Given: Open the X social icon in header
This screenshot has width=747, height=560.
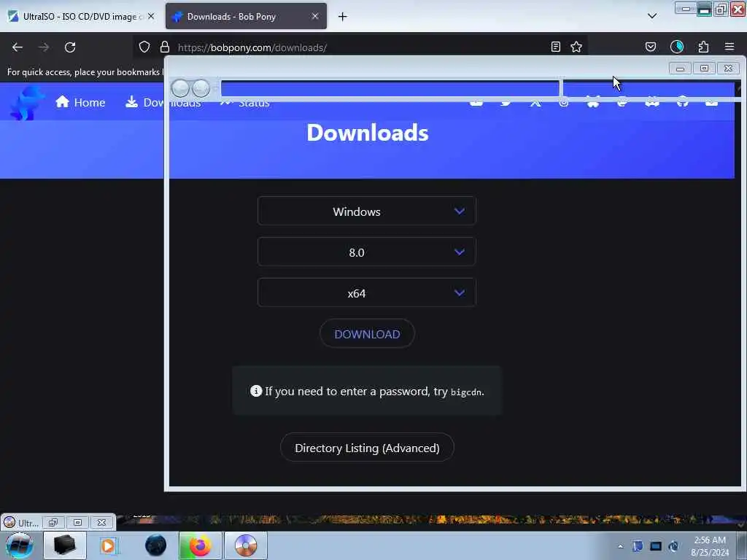Looking at the screenshot, I should click(535, 102).
